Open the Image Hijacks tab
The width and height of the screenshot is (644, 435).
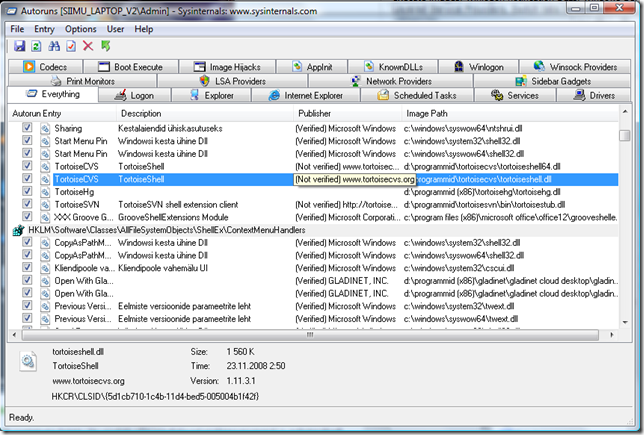point(227,67)
